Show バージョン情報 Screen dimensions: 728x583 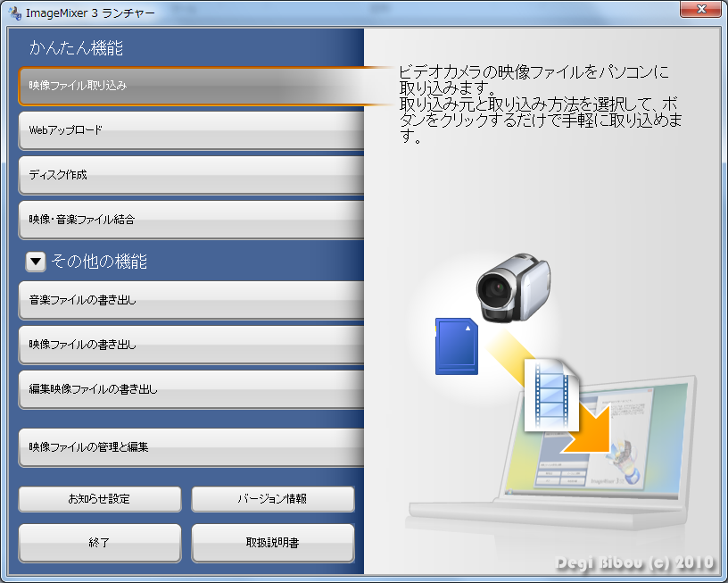tap(273, 499)
